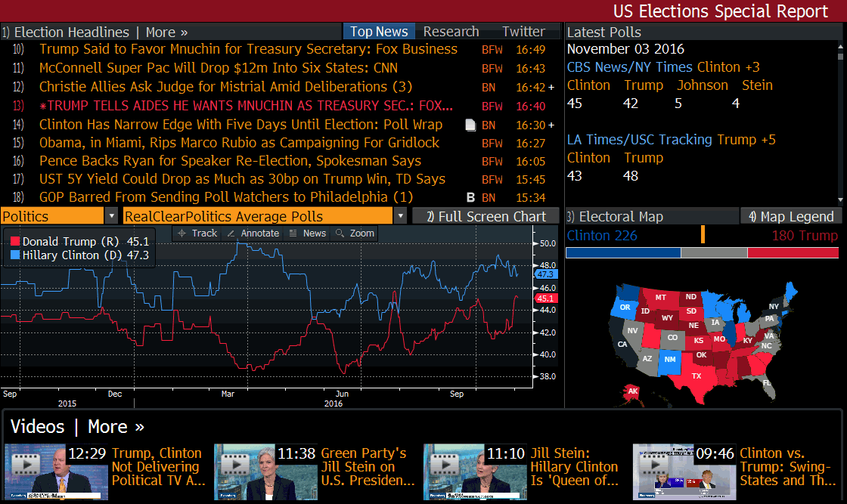Screen dimensions: 847x504
Task: Click the 16:49 timestamp in headlines
Action: tap(530, 50)
